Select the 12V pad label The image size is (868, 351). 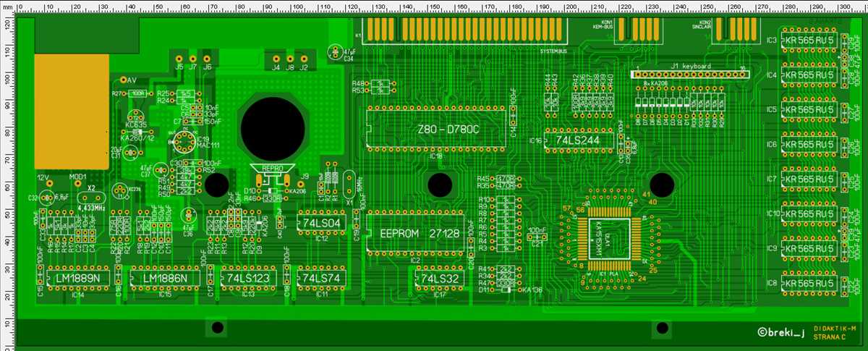43,177
